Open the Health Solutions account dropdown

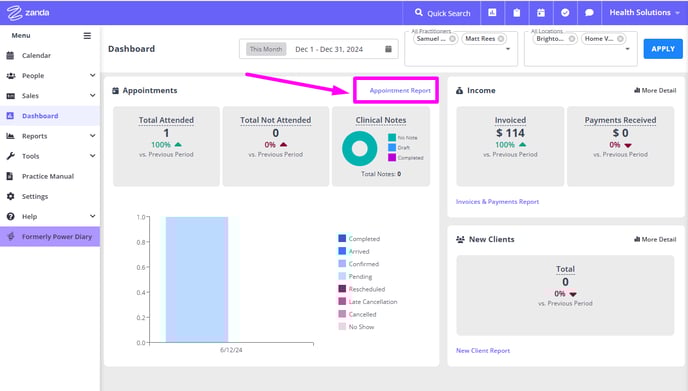tap(644, 13)
